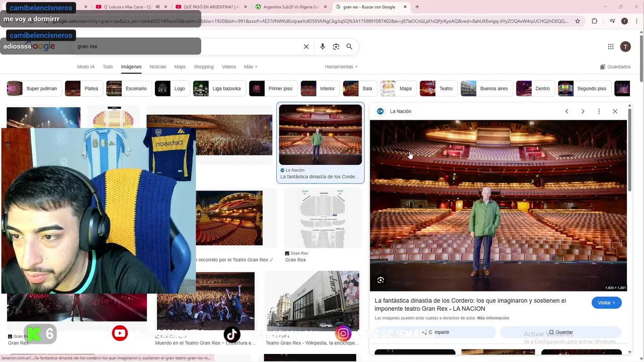Image resolution: width=644 pixels, height=362 pixels.
Task: Open a new browser tab
Action: coord(417,7)
